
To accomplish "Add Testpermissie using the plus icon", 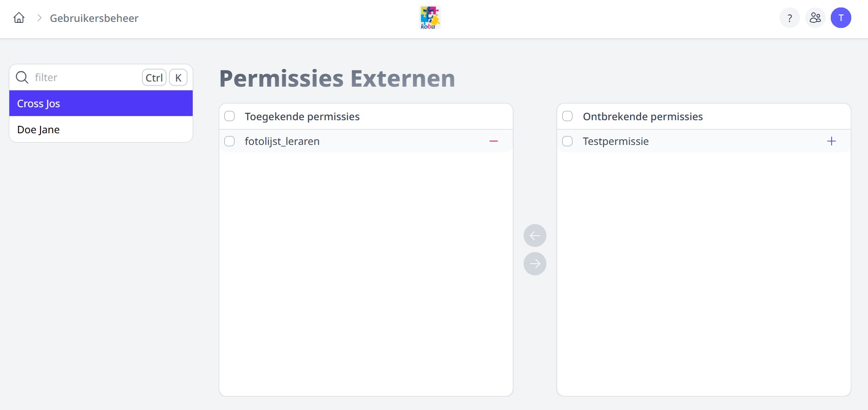I will (832, 141).
